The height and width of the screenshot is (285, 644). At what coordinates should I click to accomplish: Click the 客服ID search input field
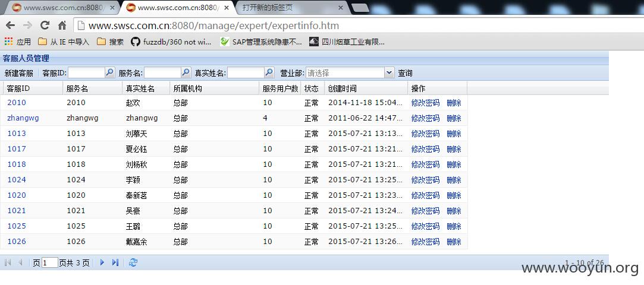(x=86, y=72)
